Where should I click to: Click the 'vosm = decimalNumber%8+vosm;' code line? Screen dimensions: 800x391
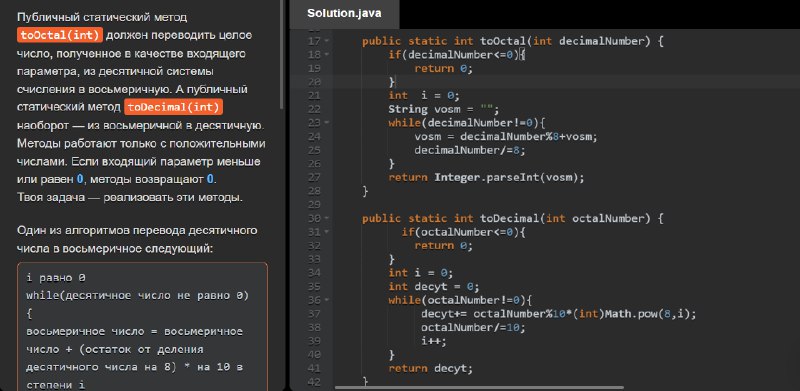click(x=505, y=137)
